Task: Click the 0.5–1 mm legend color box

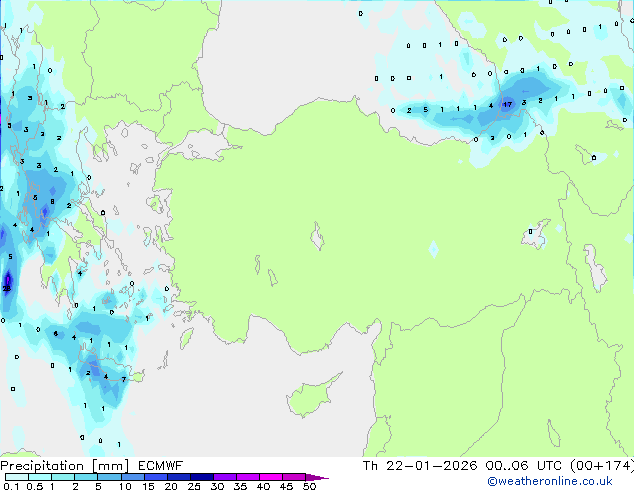Action: coord(40,477)
